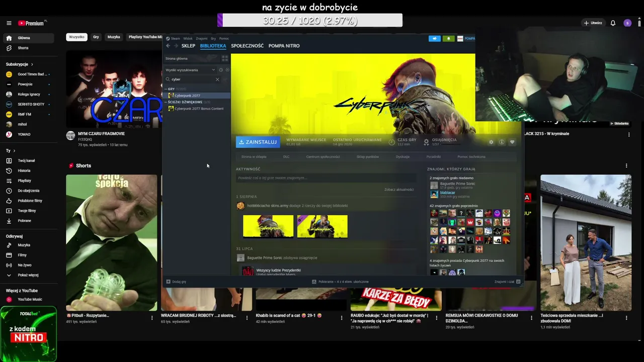Open Twój kanał in YouTube sidebar
This screenshot has width=644, height=362.
point(28,161)
